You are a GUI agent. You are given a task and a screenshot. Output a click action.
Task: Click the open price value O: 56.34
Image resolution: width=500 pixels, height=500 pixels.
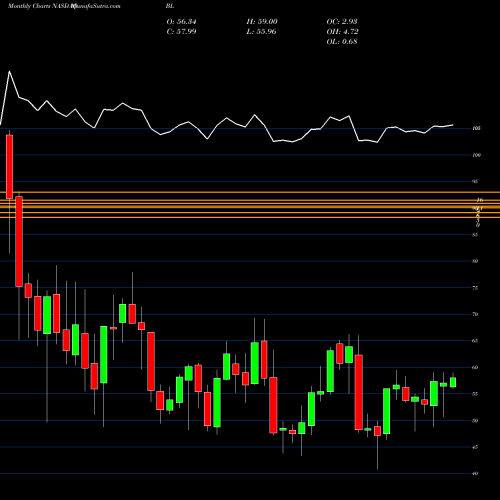pyautogui.click(x=181, y=22)
